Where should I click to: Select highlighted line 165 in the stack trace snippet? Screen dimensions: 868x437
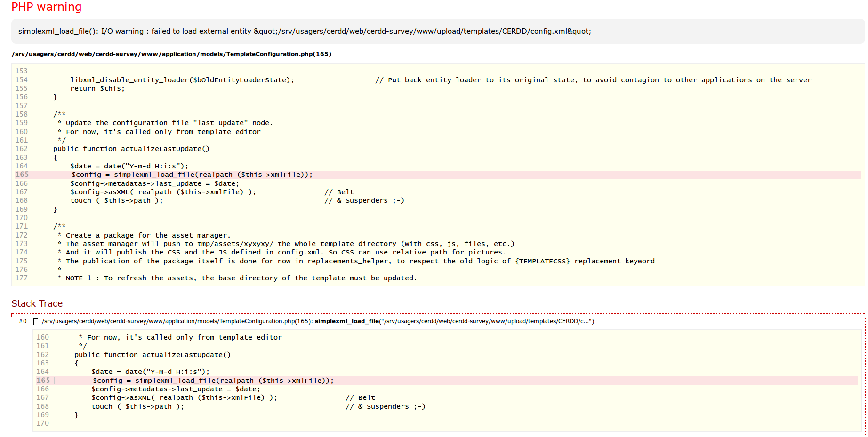coord(213,381)
